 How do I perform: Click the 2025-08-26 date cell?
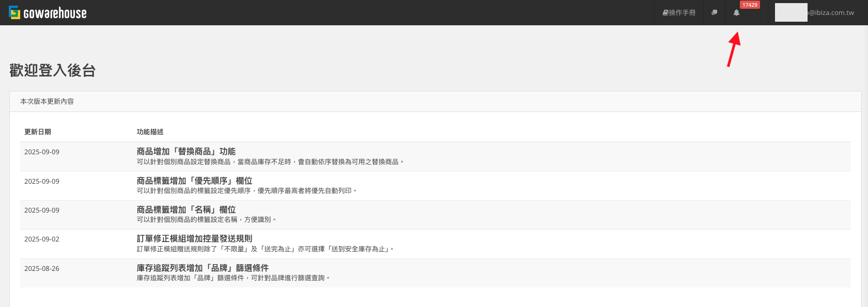coord(42,269)
